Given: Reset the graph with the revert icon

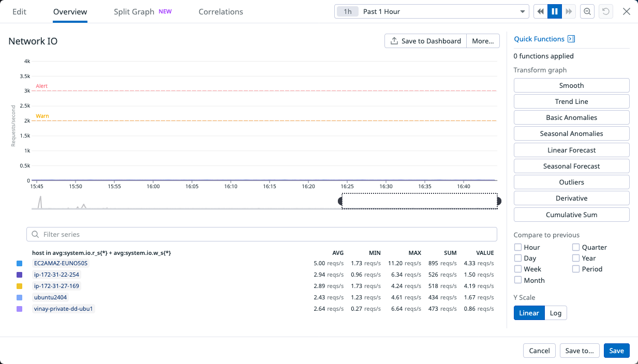Looking at the screenshot, I should pos(605,11).
